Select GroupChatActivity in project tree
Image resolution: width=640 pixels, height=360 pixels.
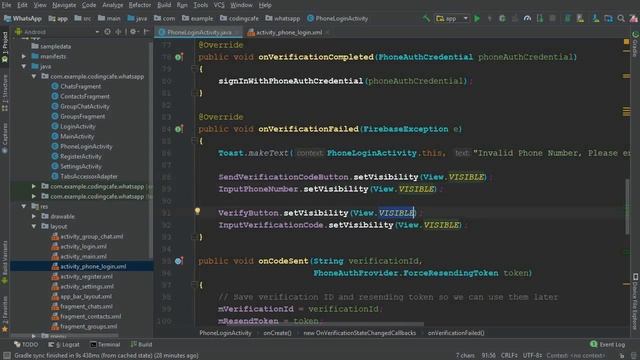click(85, 107)
